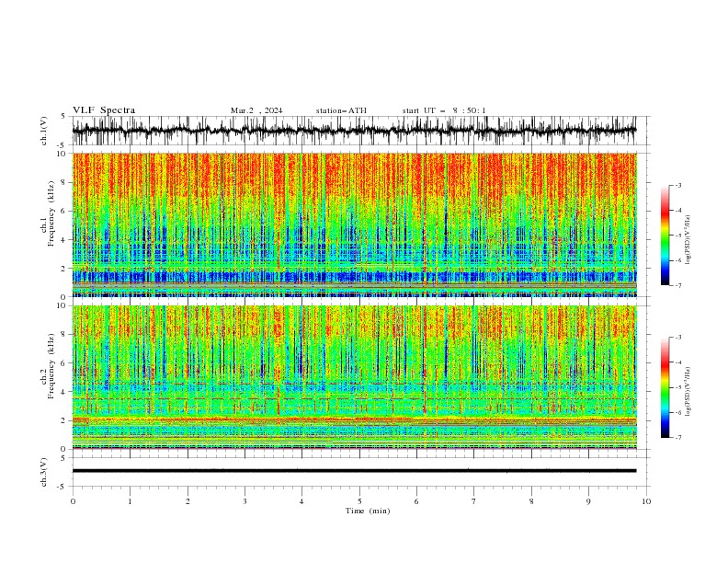The image size is (728, 563).
Task: Click the ch.1 spectrogram color scale bar
Action: [x=665, y=236]
